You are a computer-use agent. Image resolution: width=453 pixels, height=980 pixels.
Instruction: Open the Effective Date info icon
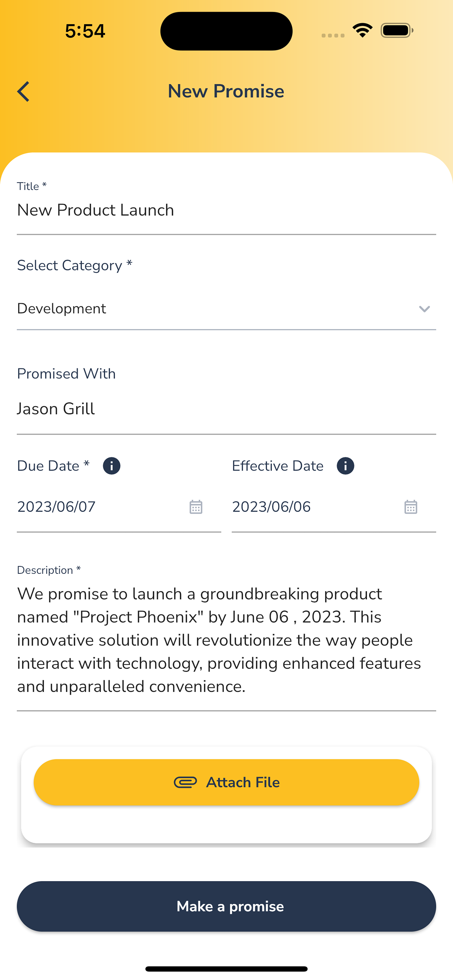coord(345,466)
